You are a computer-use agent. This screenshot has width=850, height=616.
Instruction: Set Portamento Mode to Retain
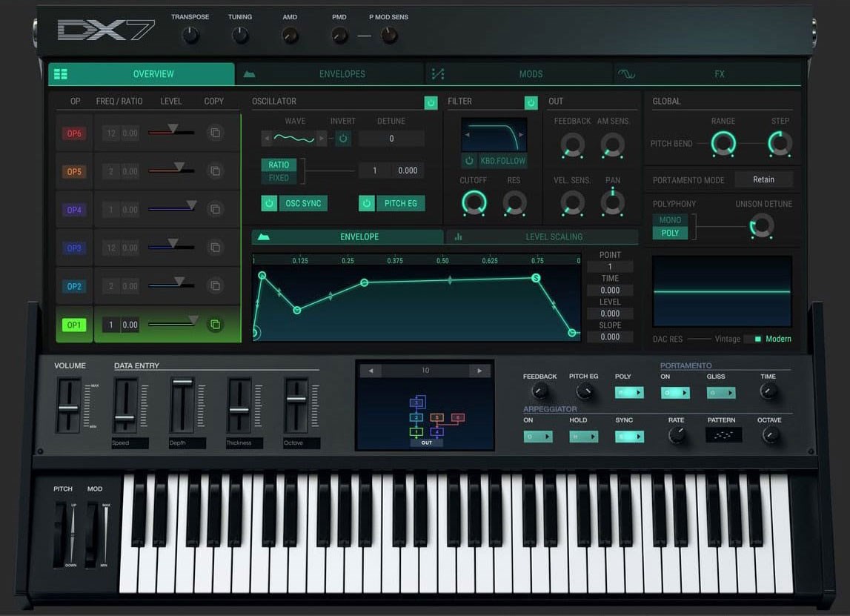click(x=763, y=179)
